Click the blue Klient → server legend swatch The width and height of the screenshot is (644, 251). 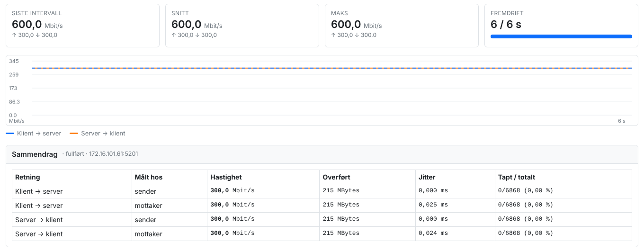10,134
